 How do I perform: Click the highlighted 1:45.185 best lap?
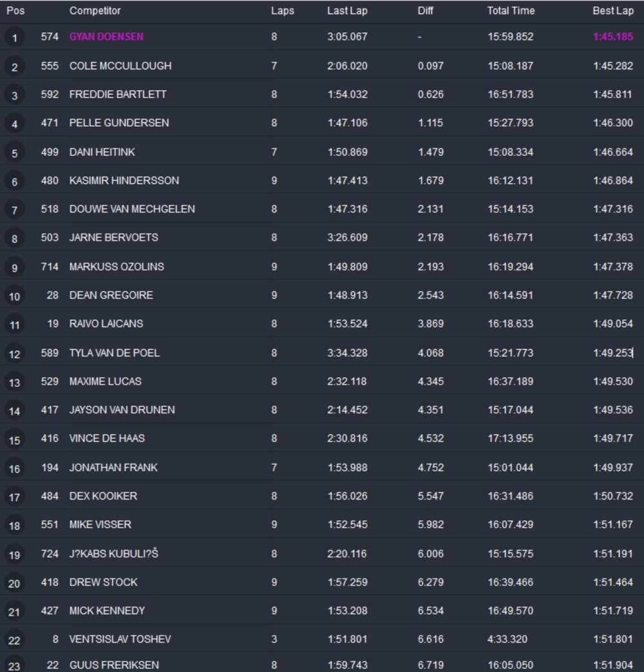coord(613,37)
